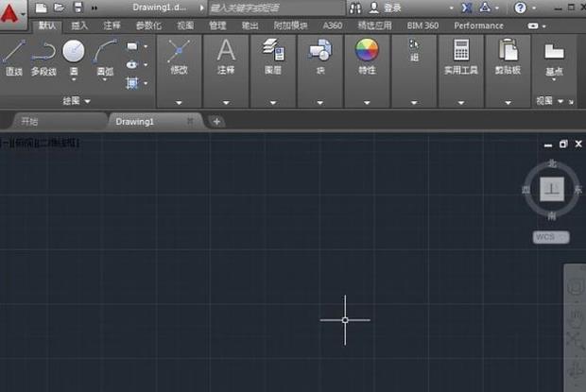
Task: Switch to the Performance ribbon tab
Action: pyautogui.click(x=479, y=26)
